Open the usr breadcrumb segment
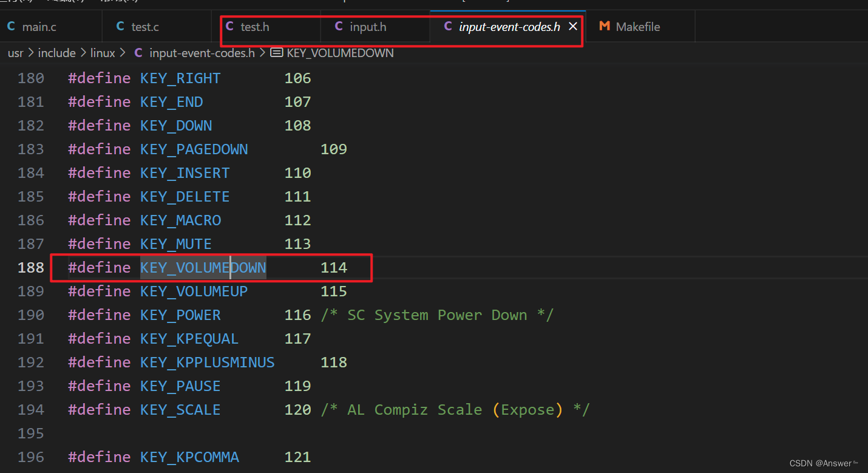The height and width of the screenshot is (473, 868). 16,53
